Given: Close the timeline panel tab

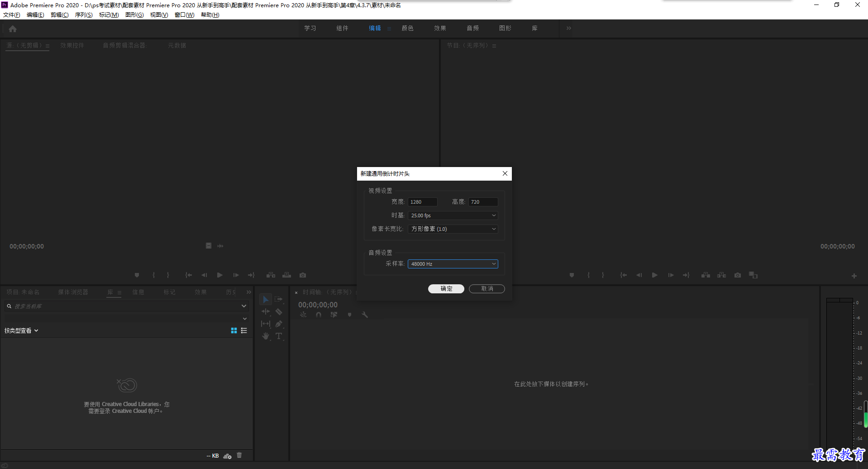Looking at the screenshot, I should [x=296, y=292].
